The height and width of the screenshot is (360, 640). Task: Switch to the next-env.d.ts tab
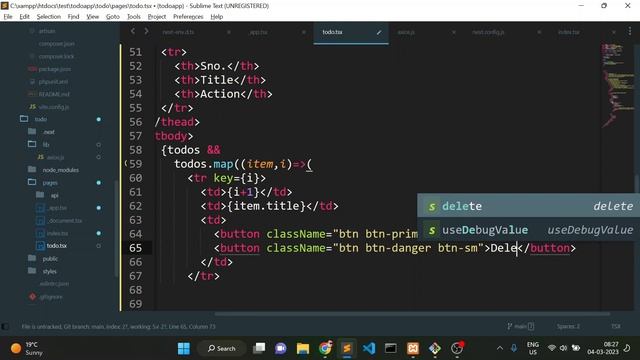click(x=178, y=32)
